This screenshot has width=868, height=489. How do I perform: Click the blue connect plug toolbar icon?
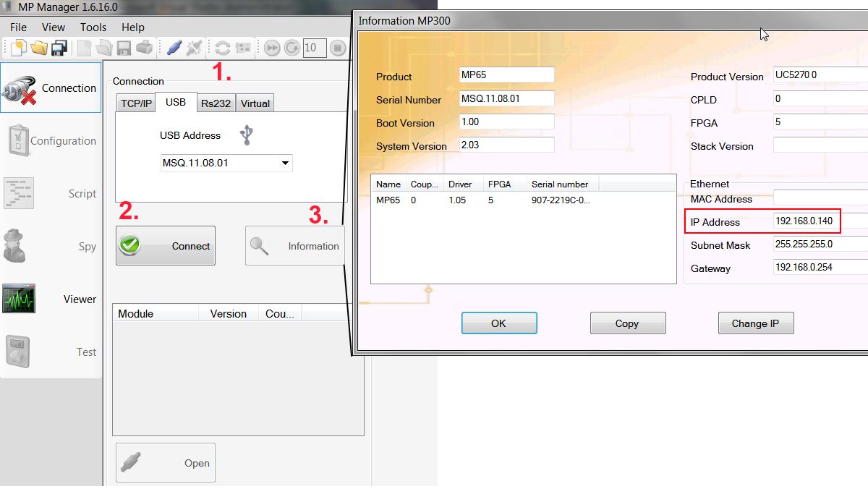click(174, 48)
